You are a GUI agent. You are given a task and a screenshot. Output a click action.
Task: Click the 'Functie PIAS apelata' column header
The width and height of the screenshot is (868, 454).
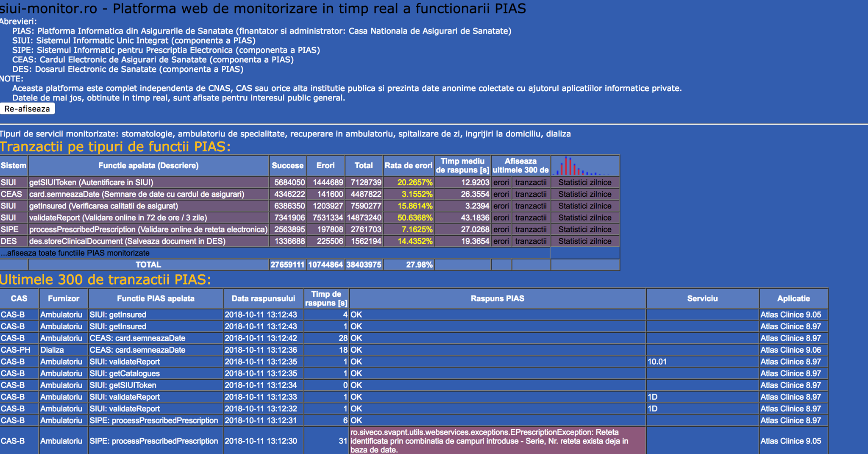[x=156, y=298]
